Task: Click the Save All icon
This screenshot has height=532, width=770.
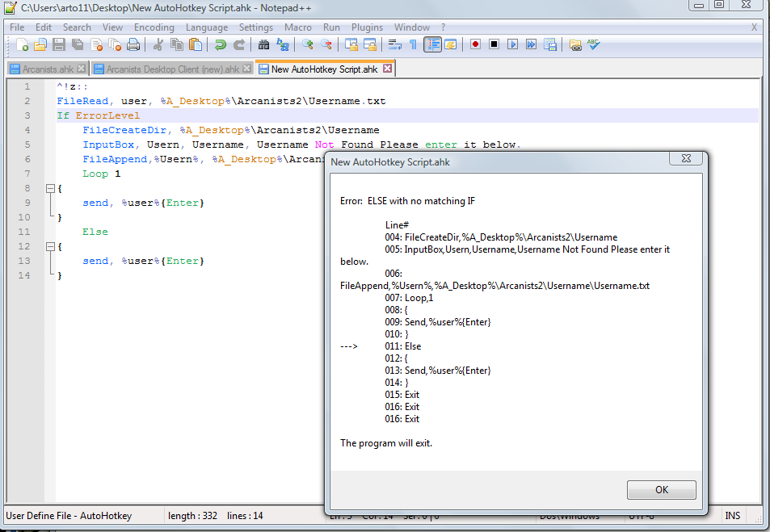Action: (x=78, y=44)
